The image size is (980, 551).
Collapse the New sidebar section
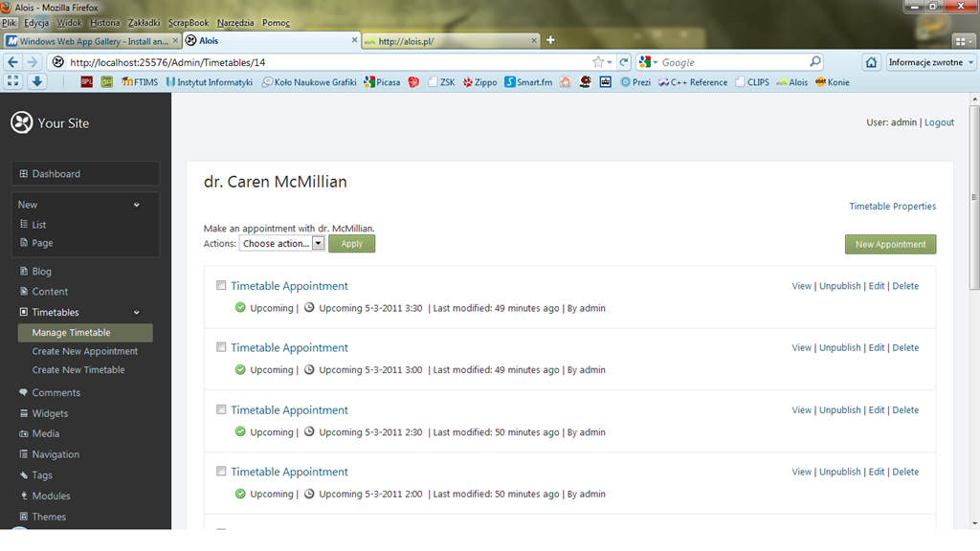136,205
